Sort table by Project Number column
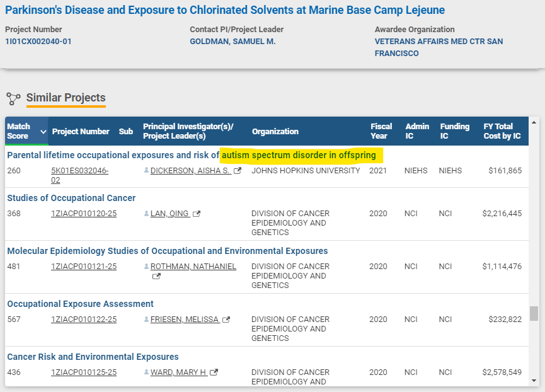This screenshot has height=392, width=545. (x=81, y=131)
